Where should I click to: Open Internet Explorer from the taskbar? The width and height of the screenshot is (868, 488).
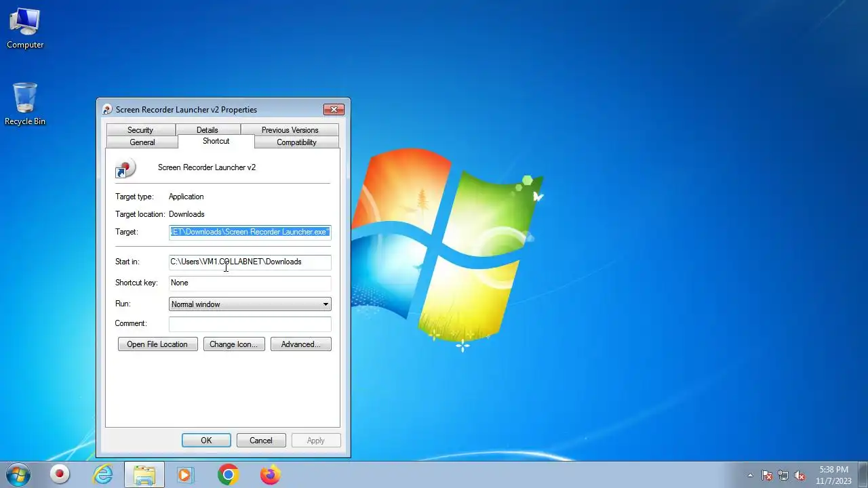click(102, 474)
